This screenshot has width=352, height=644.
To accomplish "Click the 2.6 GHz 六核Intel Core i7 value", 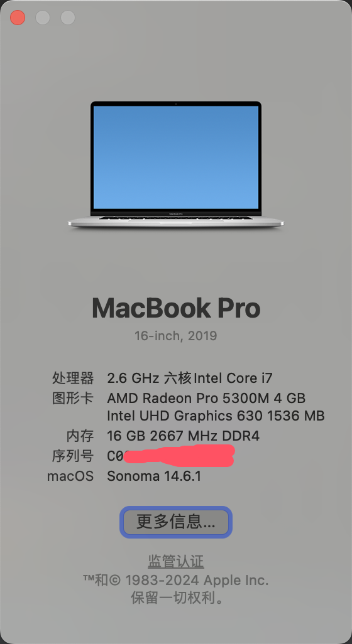I will tap(190, 378).
